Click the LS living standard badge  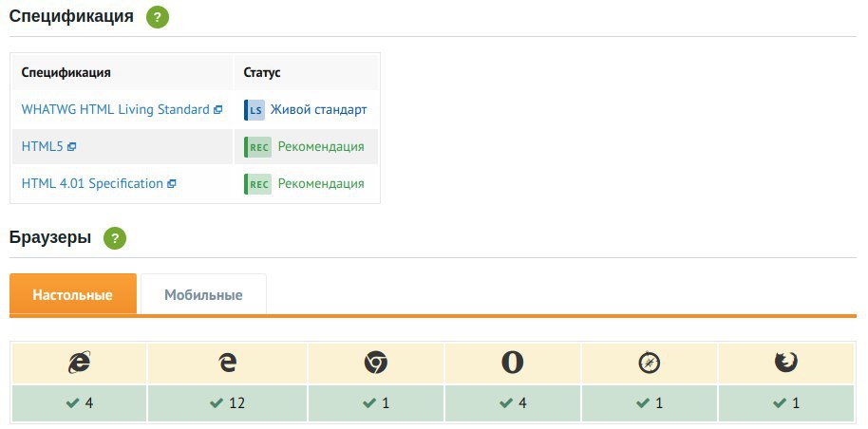[255, 110]
